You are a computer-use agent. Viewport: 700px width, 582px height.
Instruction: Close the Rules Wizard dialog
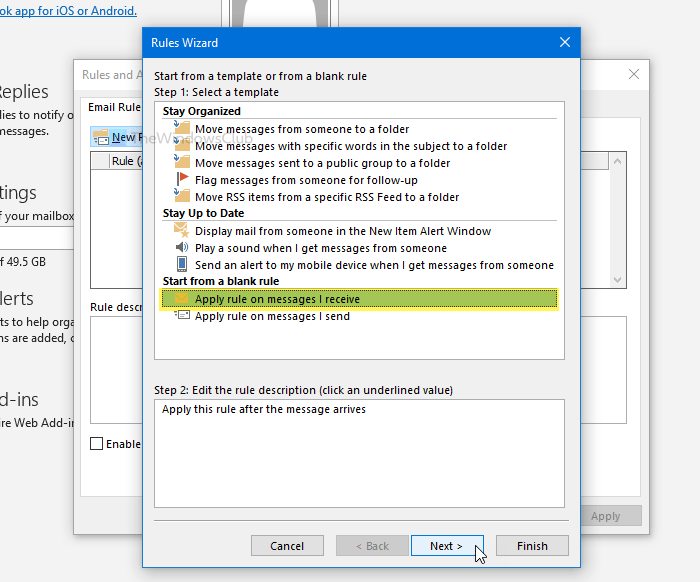565,42
